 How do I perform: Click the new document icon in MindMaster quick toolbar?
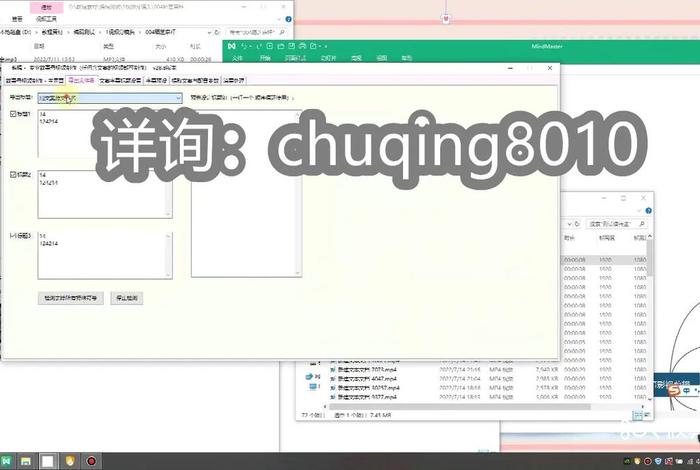[x=270, y=46]
